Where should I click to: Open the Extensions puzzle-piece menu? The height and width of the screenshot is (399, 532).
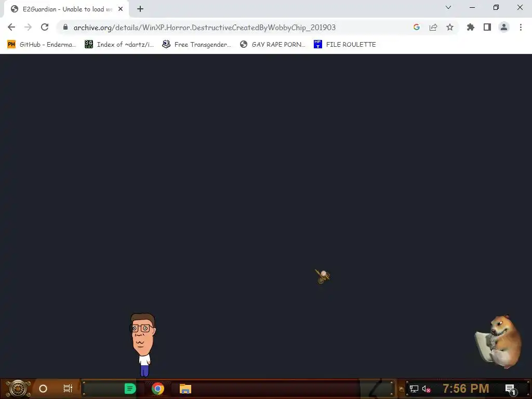pos(471,27)
